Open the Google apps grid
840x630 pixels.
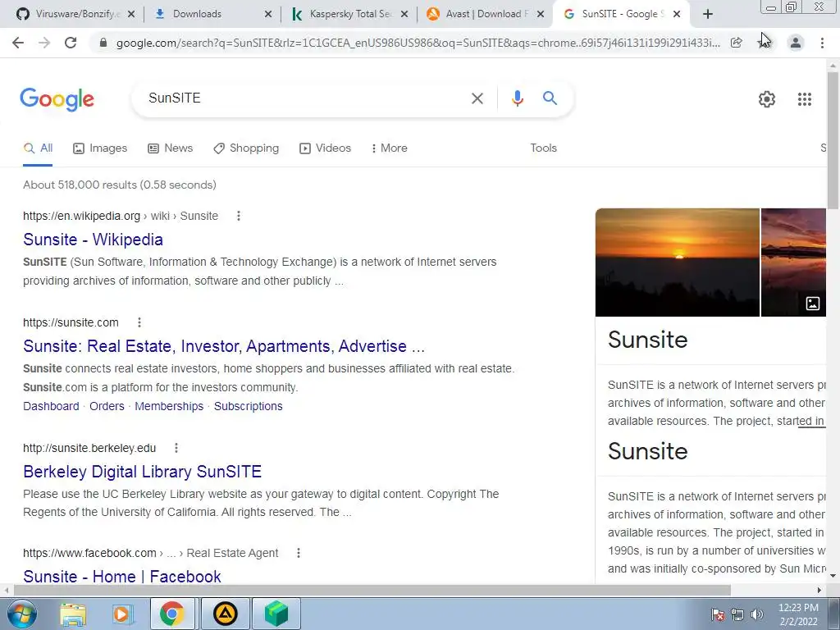tap(804, 99)
